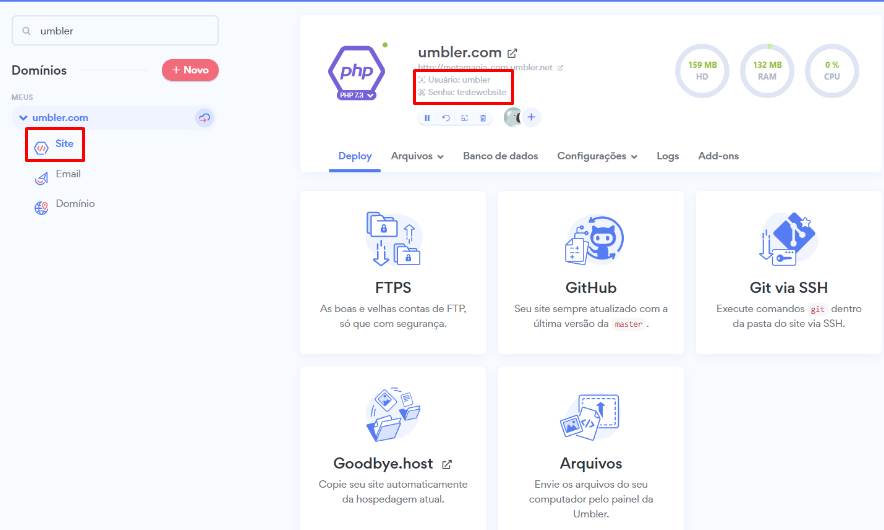Click the Git via SSH icon
Image resolution: width=884 pixels, height=530 pixels.
[788, 240]
